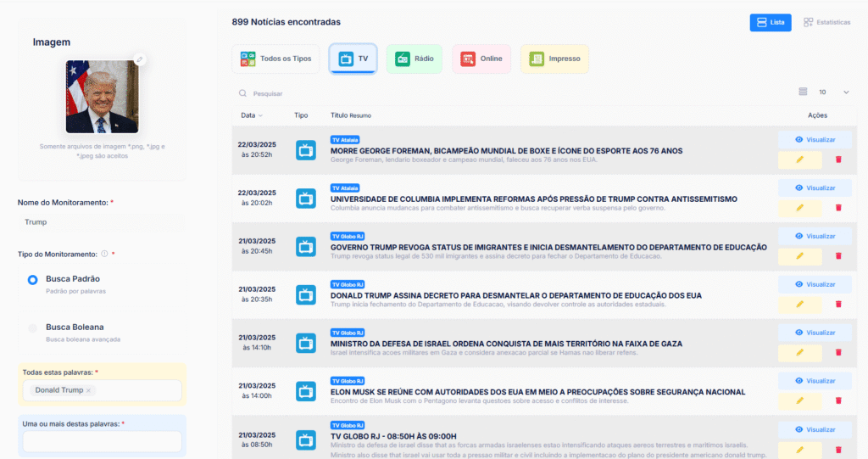
Task: Open the rows-per-page dropdown showing 10
Action: coord(833,92)
